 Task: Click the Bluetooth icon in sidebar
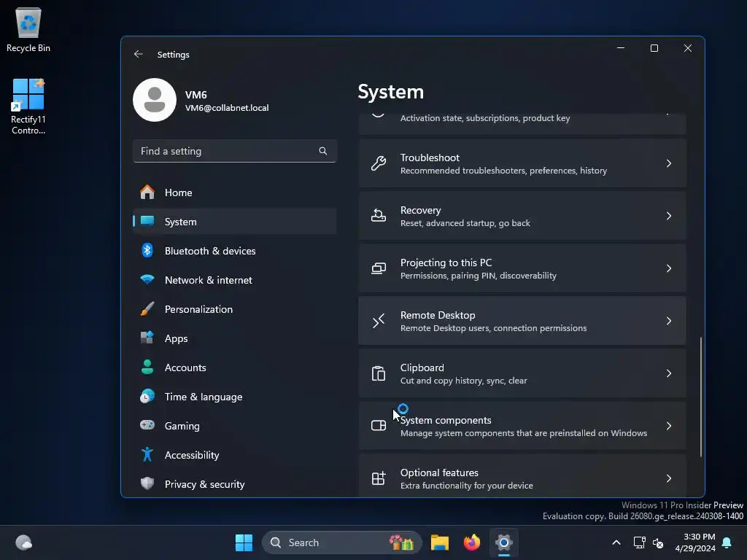147,251
